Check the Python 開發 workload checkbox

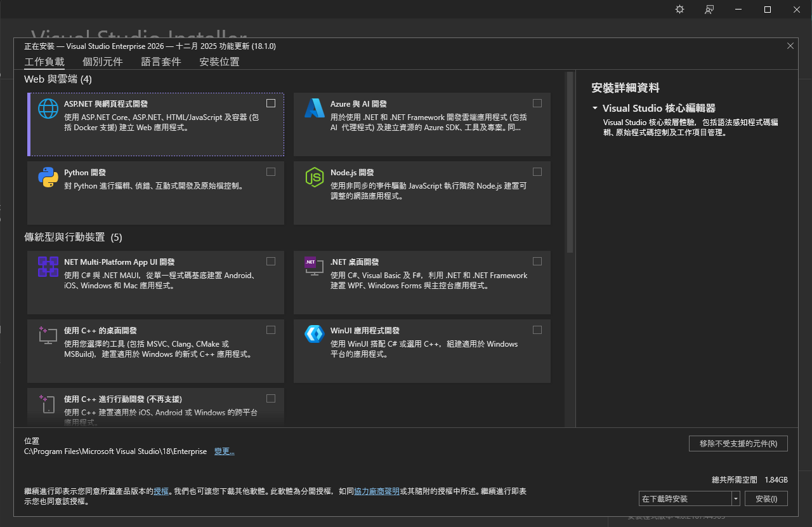pos(270,171)
